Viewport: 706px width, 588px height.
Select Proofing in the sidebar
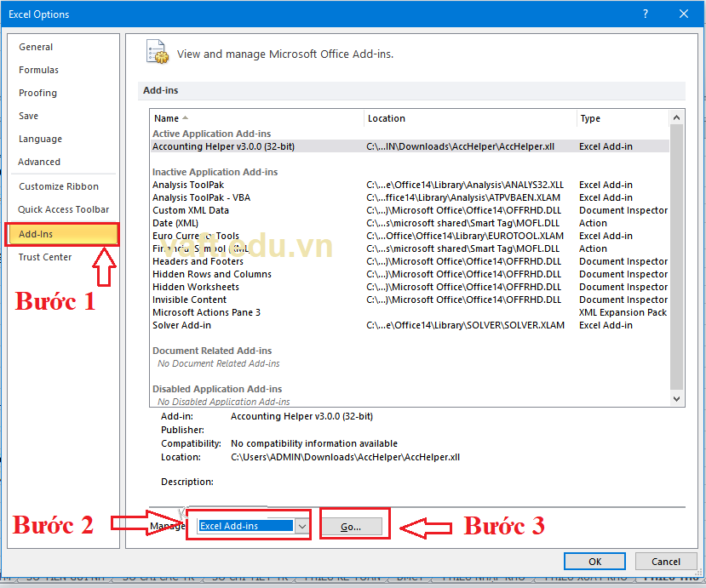(37, 93)
